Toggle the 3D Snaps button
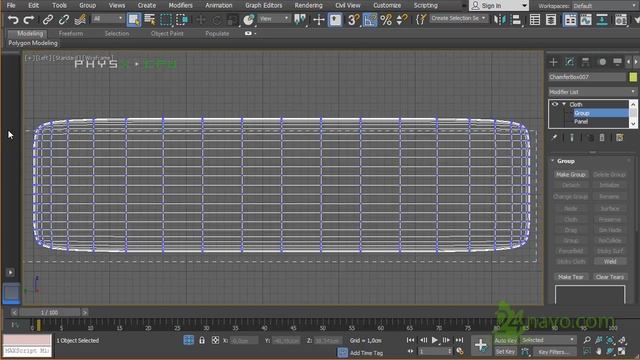The width and height of the screenshot is (640, 360). 353,20
